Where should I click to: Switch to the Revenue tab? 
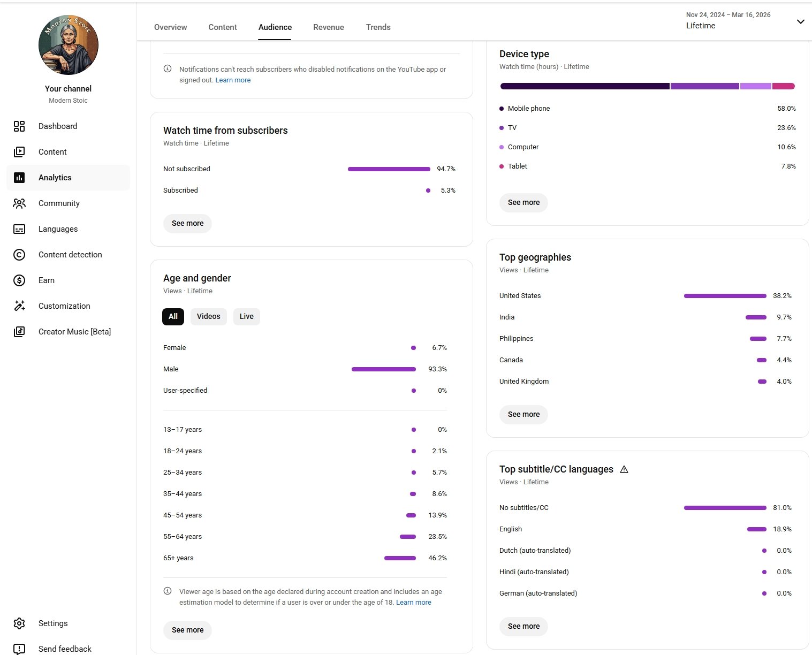(328, 27)
